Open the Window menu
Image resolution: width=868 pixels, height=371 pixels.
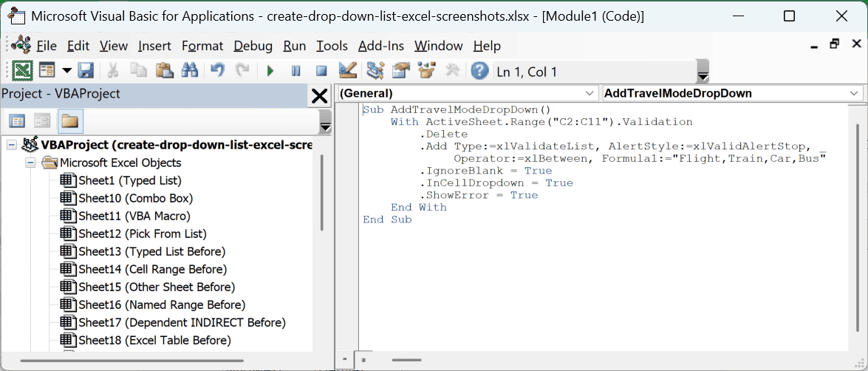point(438,45)
